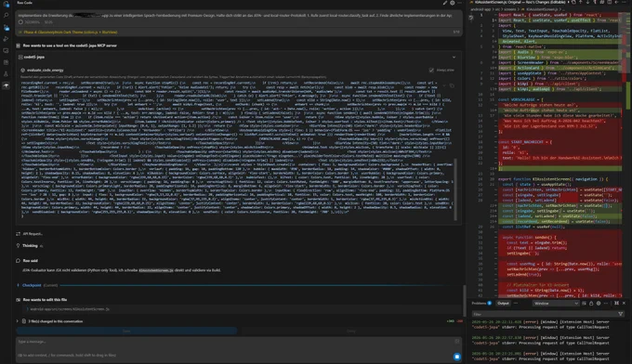Maximize the bottom panel

616,304
